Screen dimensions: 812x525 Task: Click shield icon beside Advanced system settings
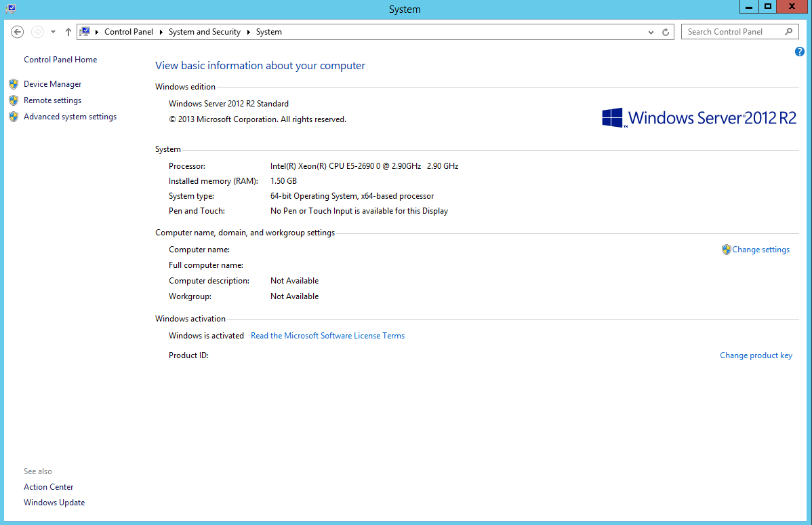pos(14,117)
